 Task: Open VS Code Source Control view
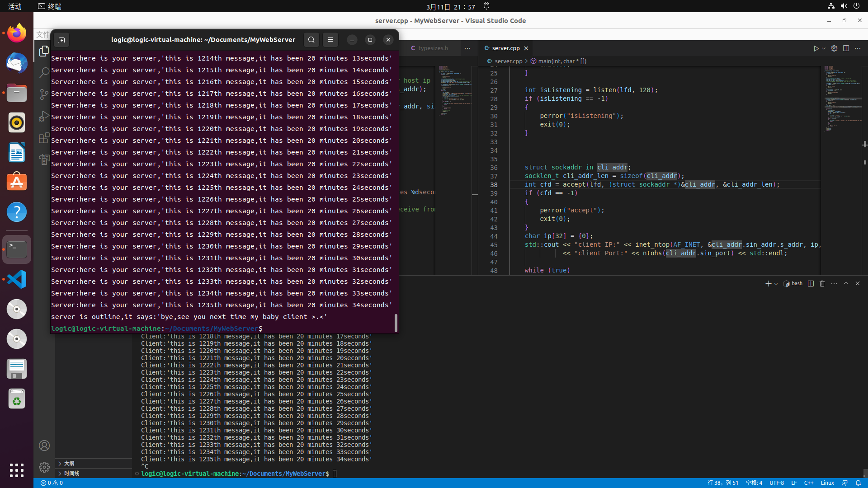point(44,94)
